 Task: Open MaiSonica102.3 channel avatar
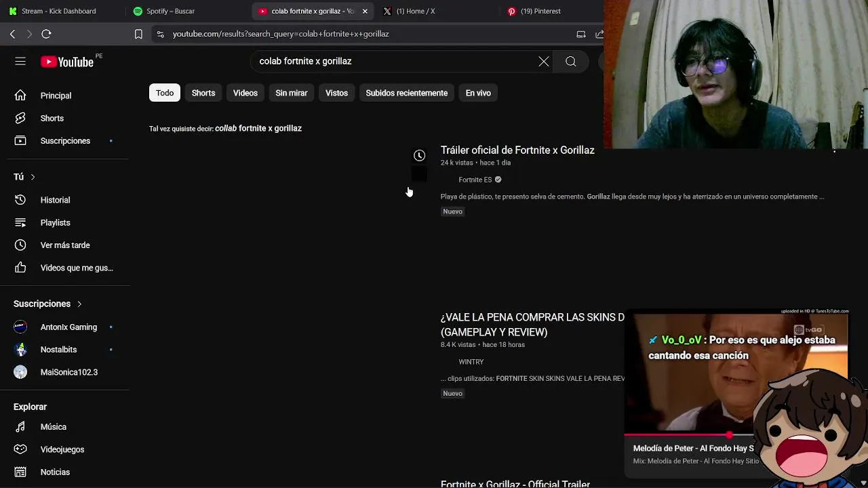(x=20, y=372)
